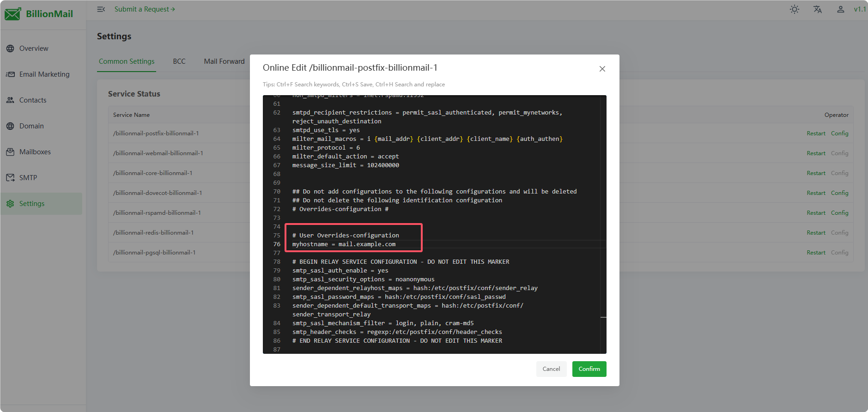This screenshot has width=868, height=412.
Task: Click the Service Name column header
Action: pyautogui.click(x=131, y=115)
